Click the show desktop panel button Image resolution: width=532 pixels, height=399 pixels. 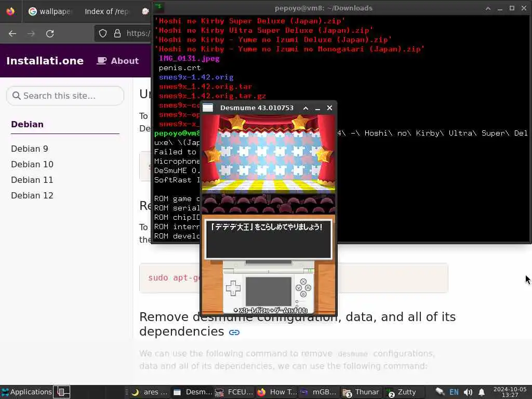[61, 392]
